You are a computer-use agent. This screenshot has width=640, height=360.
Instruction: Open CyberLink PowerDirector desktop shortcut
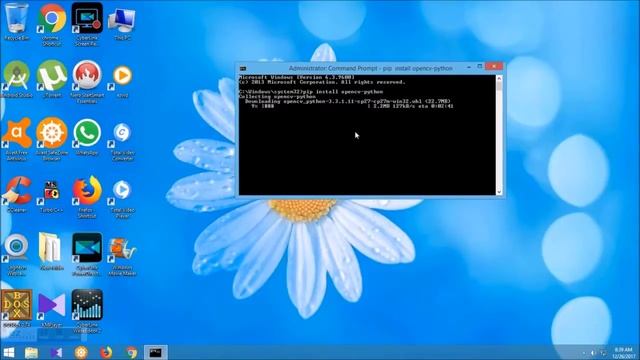point(87,254)
